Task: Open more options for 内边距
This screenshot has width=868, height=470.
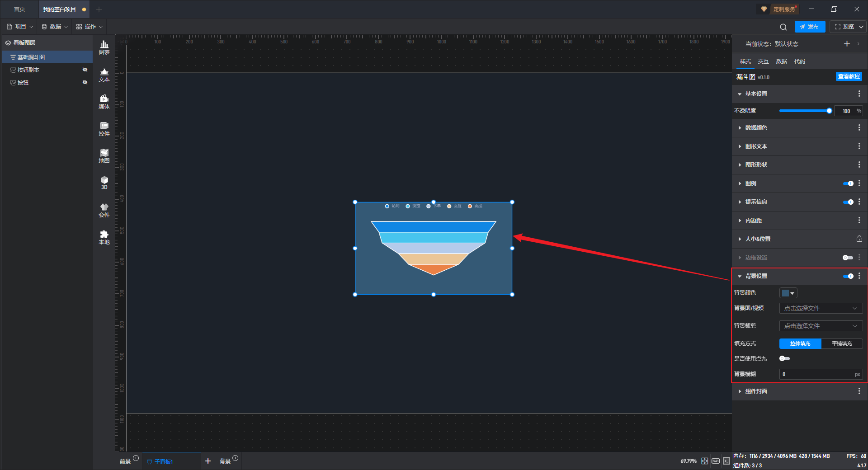Action: pos(859,221)
